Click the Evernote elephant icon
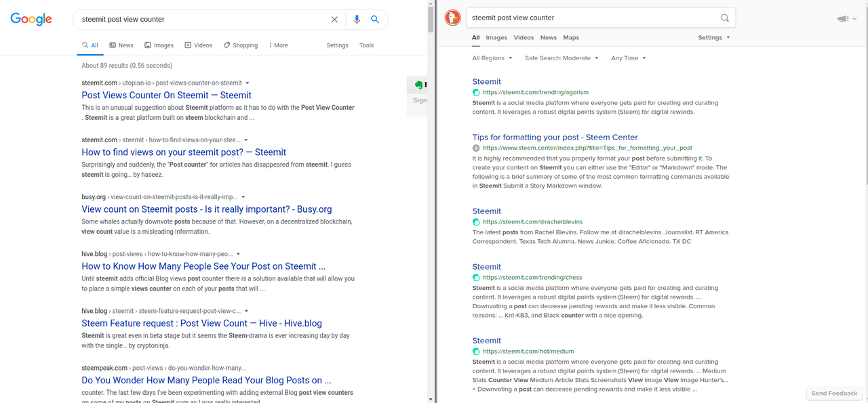868x403 pixels. [420, 85]
